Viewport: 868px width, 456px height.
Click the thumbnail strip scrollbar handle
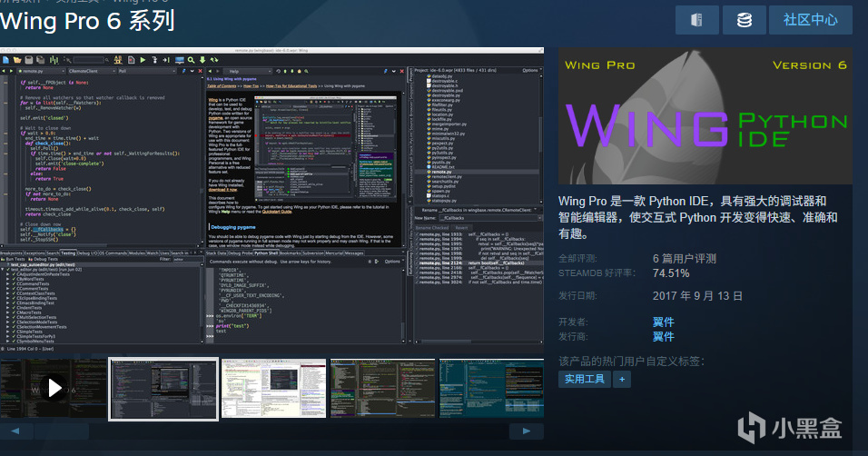click(x=62, y=431)
